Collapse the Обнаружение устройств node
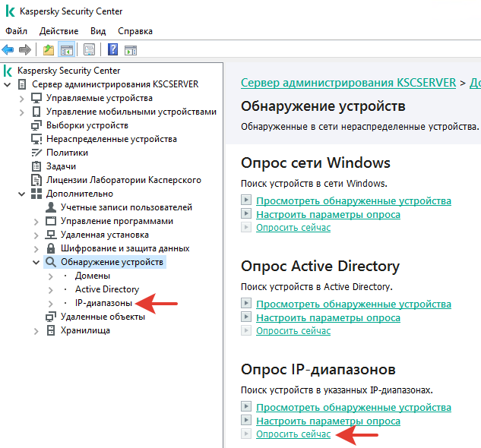The image size is (481, 448). [36, 262]
